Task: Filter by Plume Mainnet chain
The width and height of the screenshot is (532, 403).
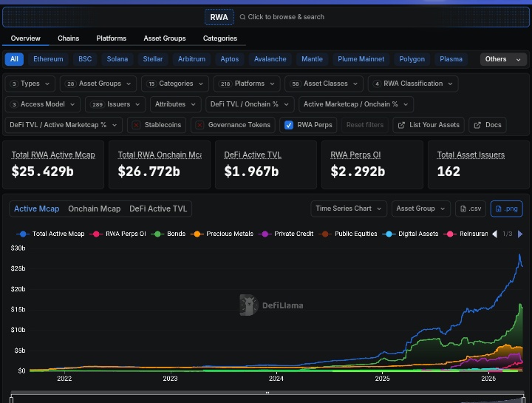Action: (x=361, y=59)
